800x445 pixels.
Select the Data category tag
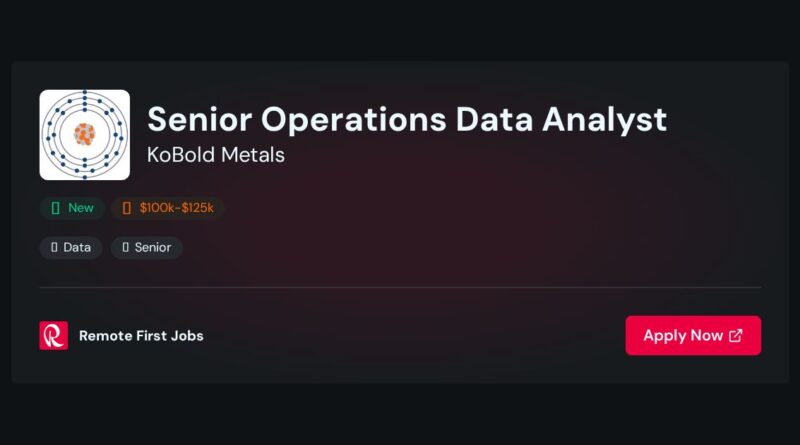pos(71,248)
